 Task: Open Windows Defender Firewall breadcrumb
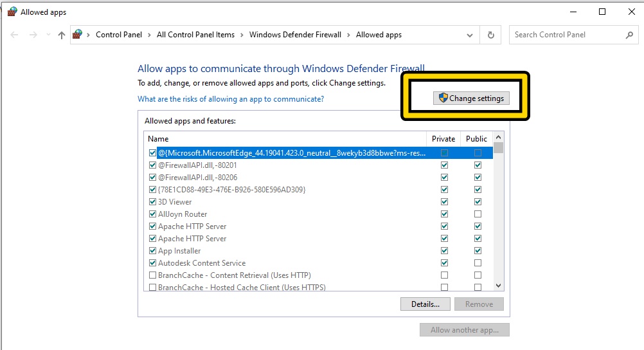click(295, 35)
